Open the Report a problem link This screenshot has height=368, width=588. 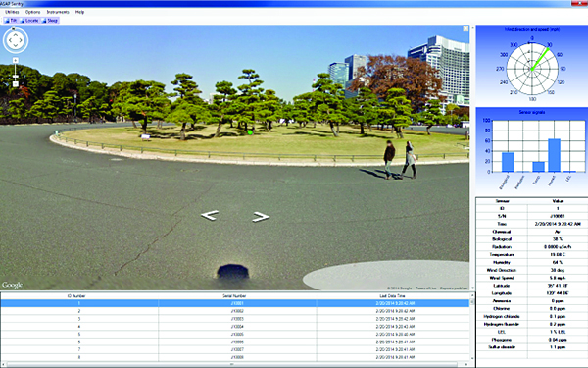(454, 288)
